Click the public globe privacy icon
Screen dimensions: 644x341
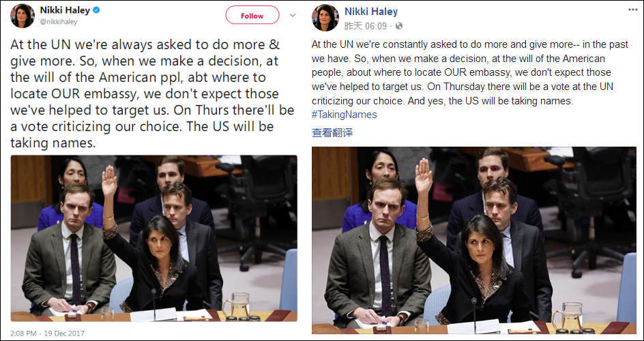(399, 27)
